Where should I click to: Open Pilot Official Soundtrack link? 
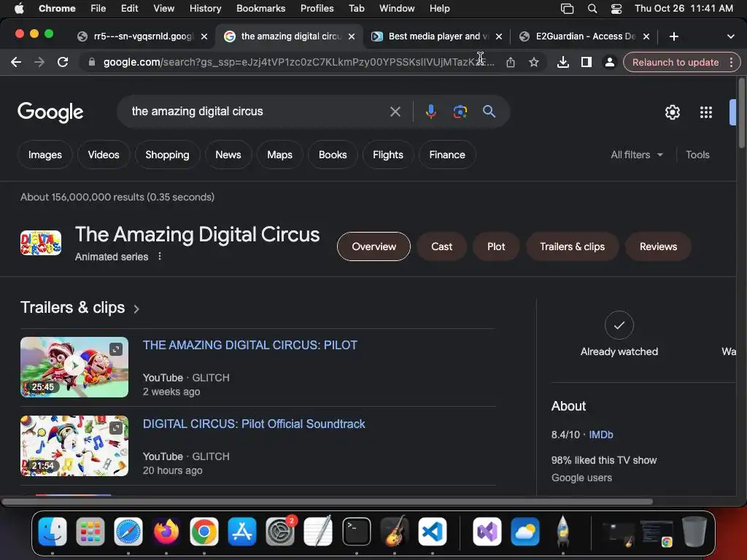point(254,424)
